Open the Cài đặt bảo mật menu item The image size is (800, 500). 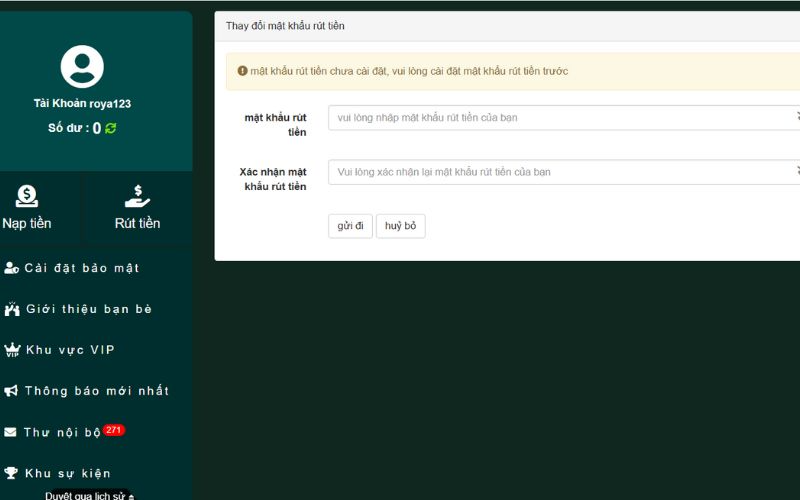tap(82, 268)
